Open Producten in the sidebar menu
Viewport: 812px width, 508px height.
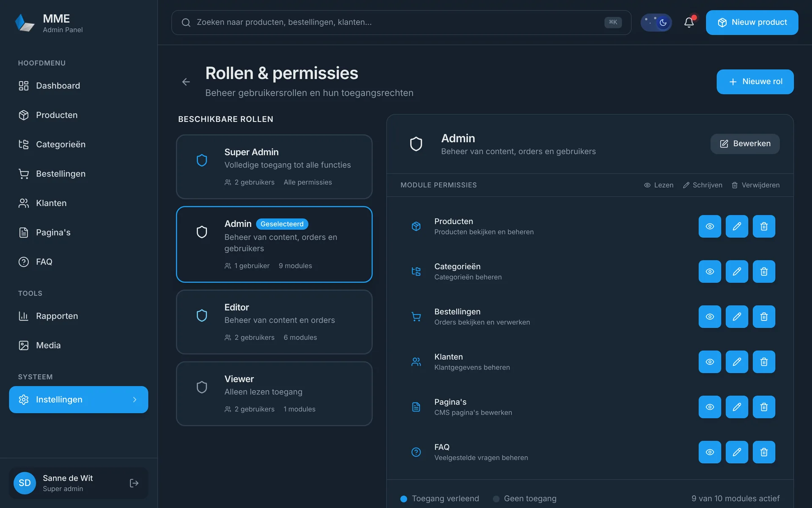[x=79, y=115]
